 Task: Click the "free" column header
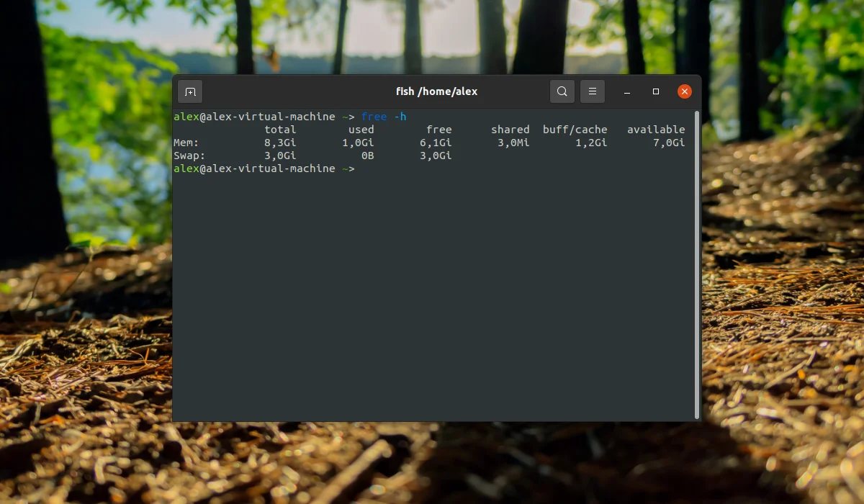pyautogui.click(x=439, y=130)
